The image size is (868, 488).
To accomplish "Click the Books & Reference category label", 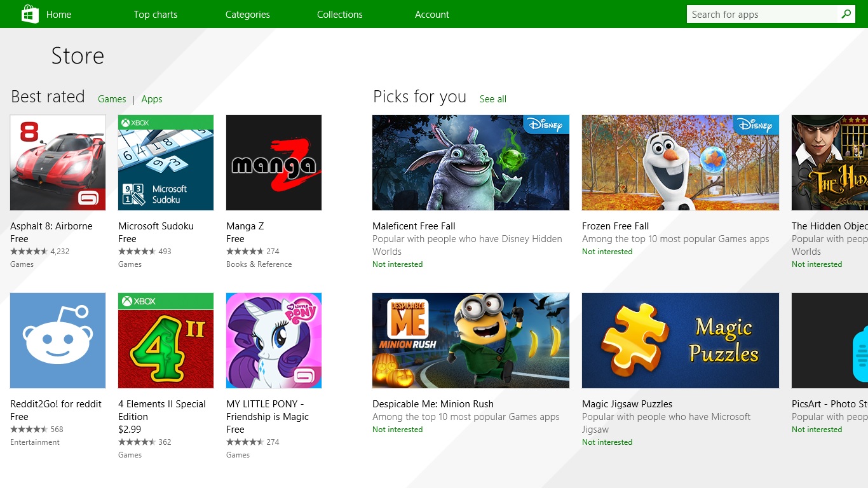I will click(259, 264).
